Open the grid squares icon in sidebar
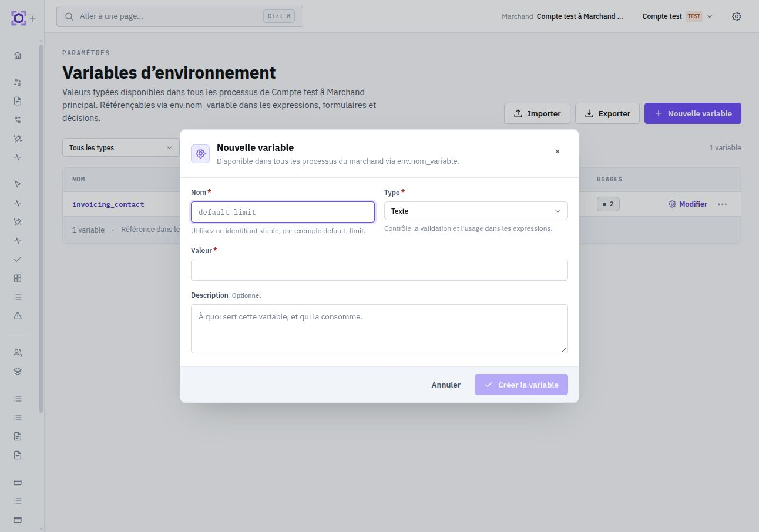This screenshot has width=759, height=532. point(18,278)
